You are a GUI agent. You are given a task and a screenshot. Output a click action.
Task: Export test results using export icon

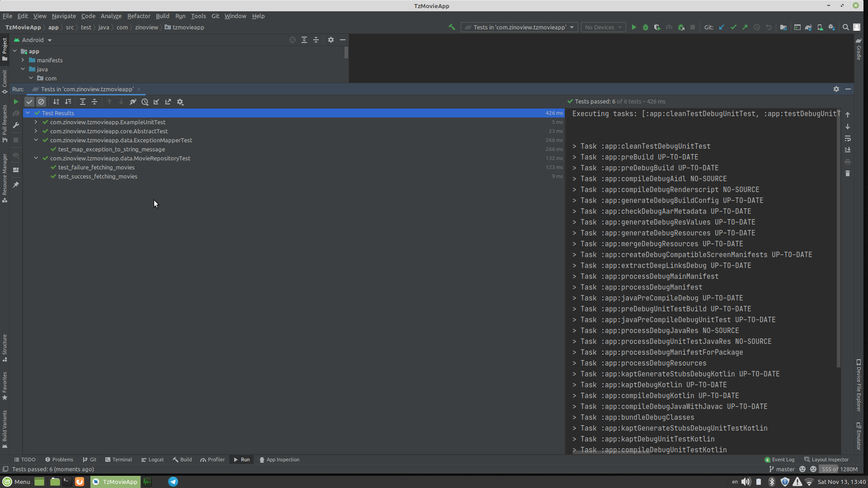click(168, 102)
